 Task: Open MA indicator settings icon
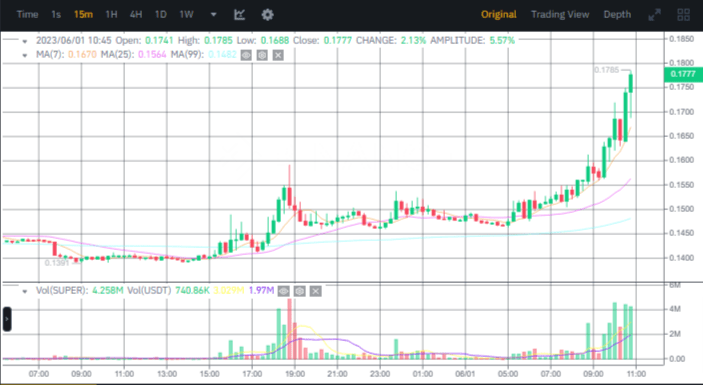point(262,55)
